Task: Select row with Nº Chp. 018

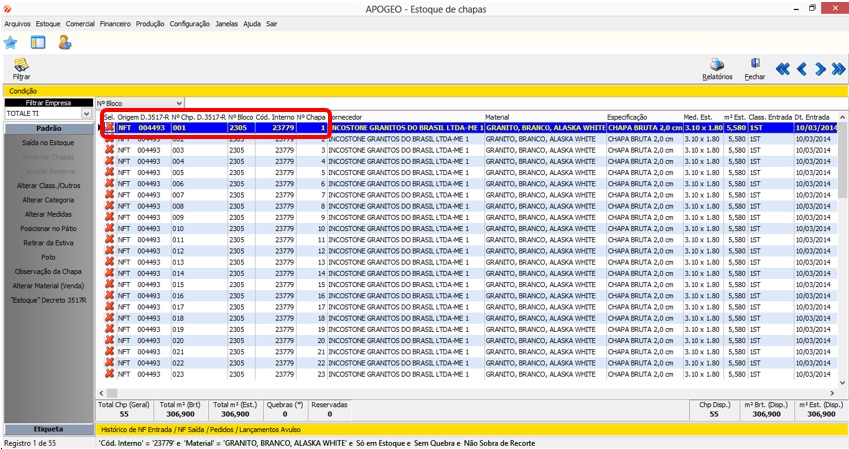Action: click(470, 318)
